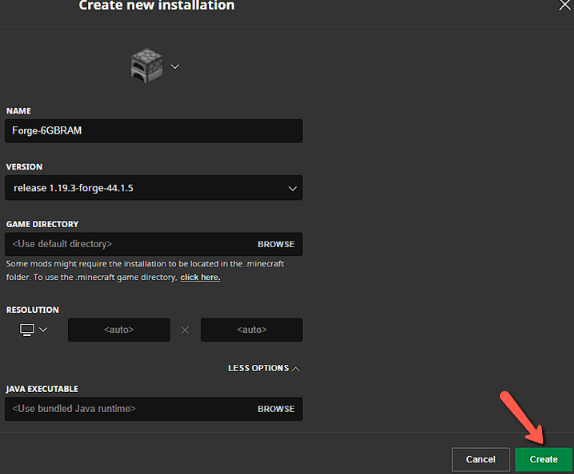Browse for a game directory
Screen dimensions: 574x474
point(276,244)
